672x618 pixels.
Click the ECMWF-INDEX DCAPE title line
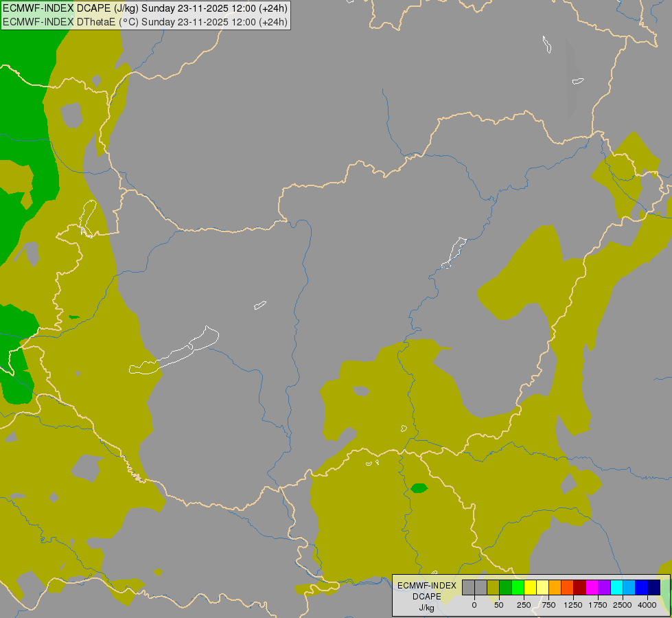145,8
